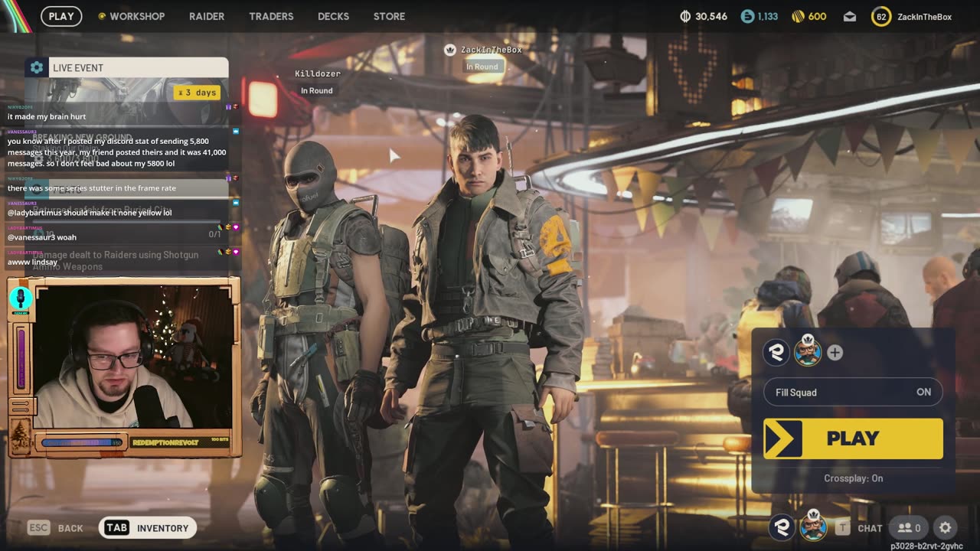Click the 30,546 coin balance

[711, 16]
